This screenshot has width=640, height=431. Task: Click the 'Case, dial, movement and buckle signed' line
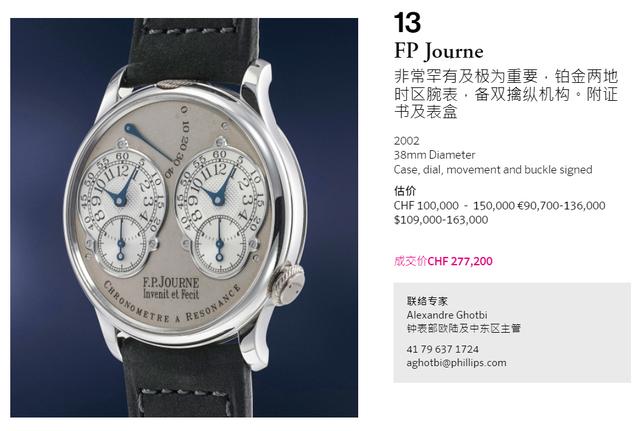[493, 169]
